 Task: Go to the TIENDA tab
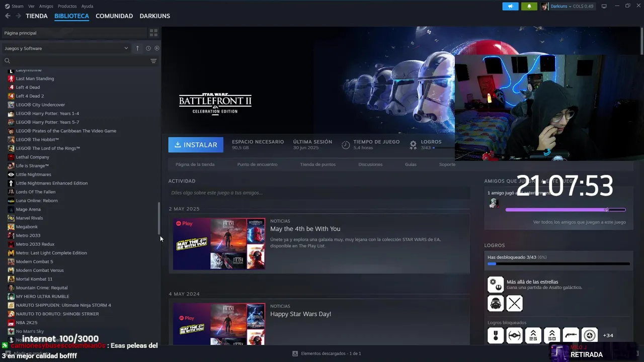tap(37, 16)
